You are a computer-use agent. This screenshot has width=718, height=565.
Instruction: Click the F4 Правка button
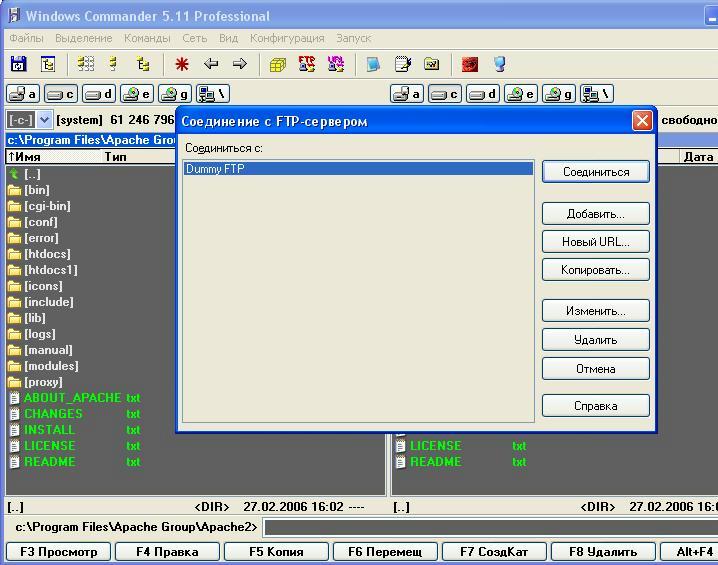[167, 552]
